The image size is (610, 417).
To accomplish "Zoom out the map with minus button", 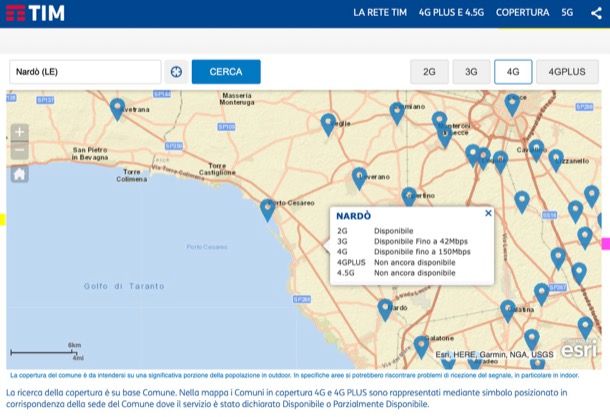I will pos(19,150).
